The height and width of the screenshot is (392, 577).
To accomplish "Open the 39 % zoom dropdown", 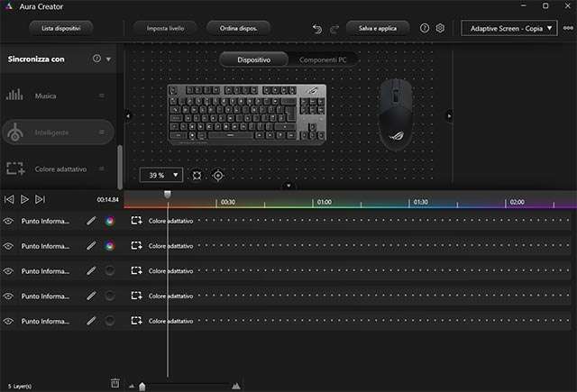I will coord(161,175).
